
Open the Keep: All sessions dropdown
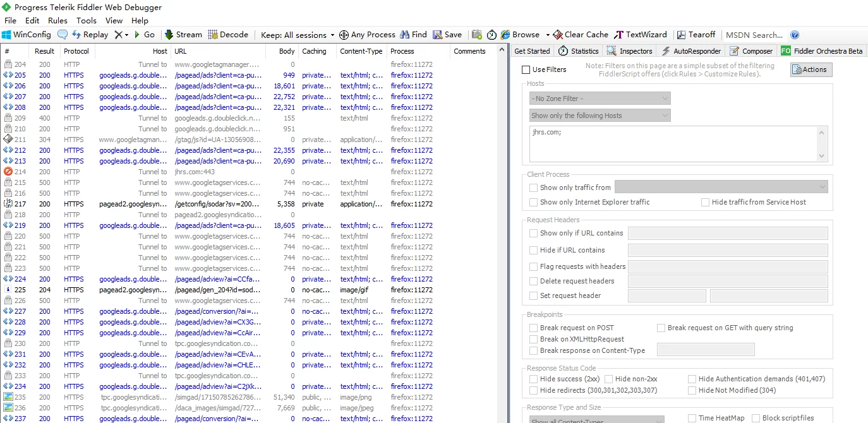pos(298,35)
